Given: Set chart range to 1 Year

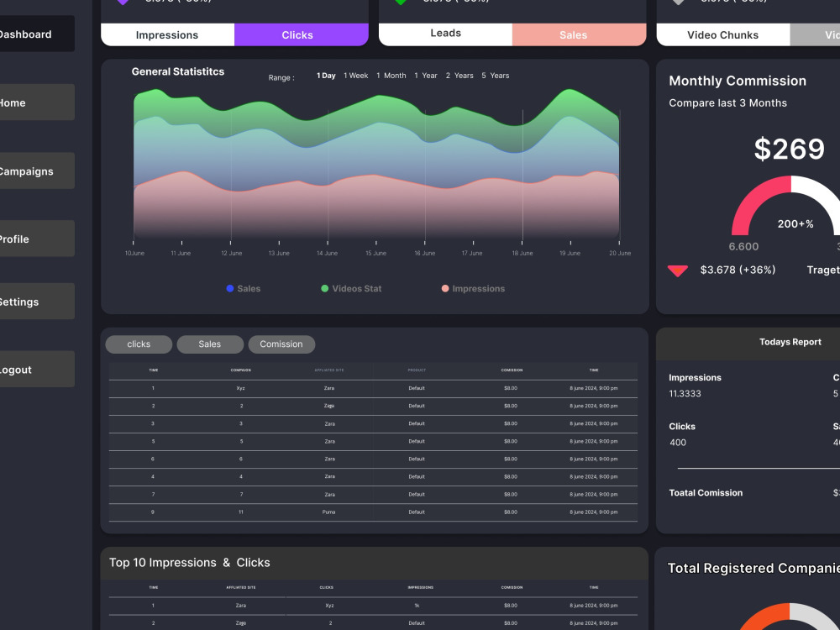Looking at the screenshot, I should [x=426, y=76].
